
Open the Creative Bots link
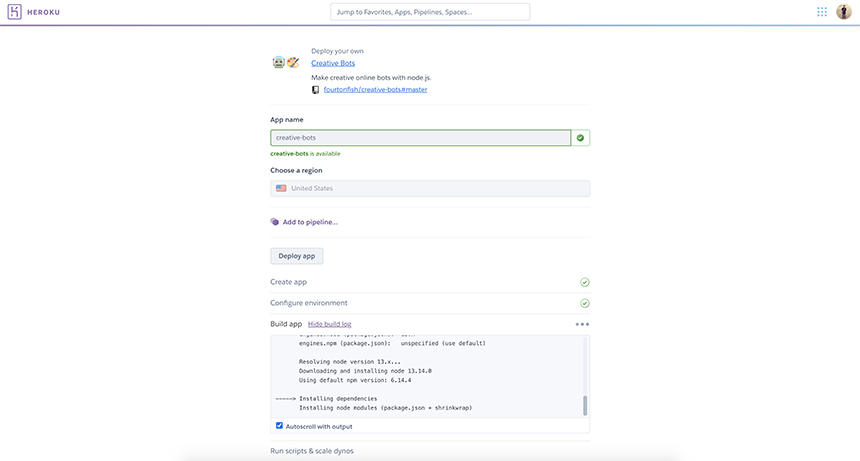333,63
